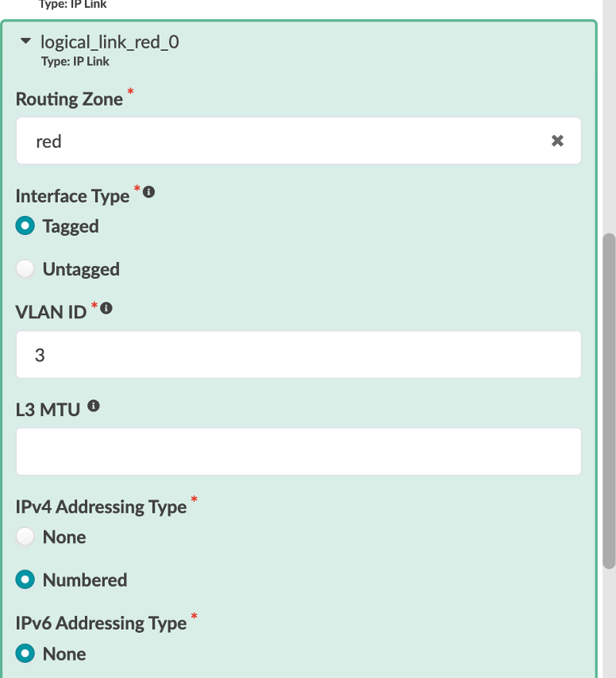Open the Routing Zone dropdown showing red
Image resolution: width=616 pixels, height=678 pixels.
(x=286, y=141)
